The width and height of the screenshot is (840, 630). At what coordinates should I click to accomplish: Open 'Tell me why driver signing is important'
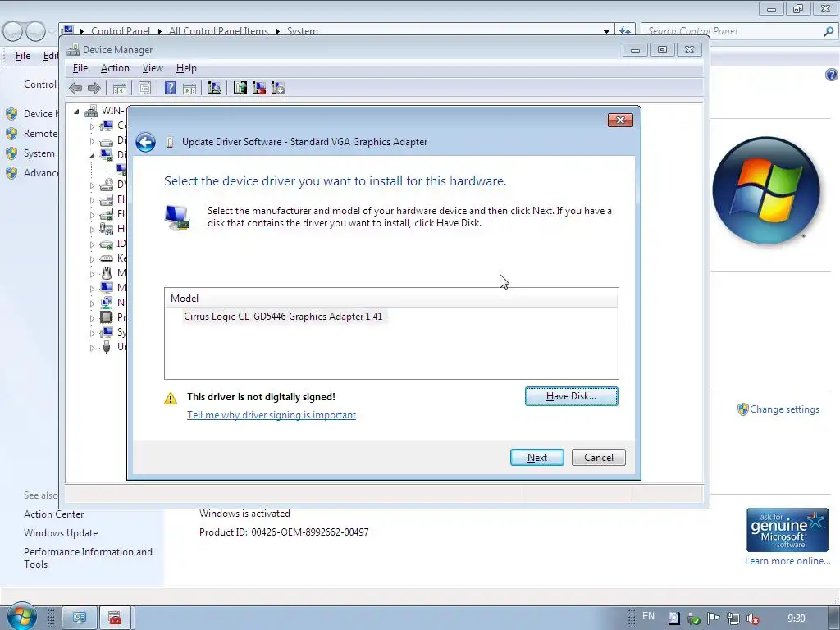[272, 415]
